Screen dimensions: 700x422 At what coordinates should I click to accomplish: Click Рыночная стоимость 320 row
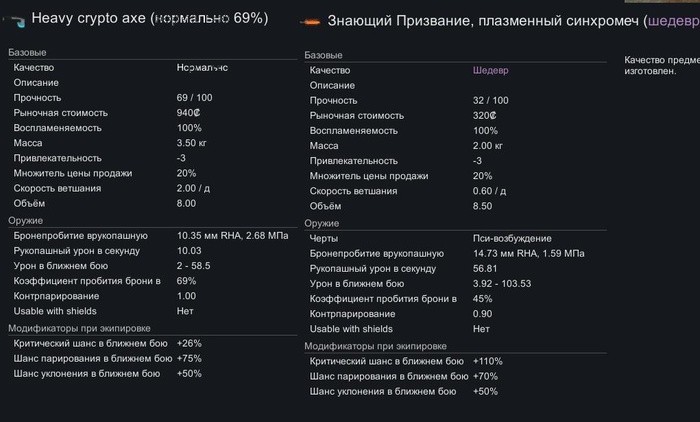click(x=450, y=116)
